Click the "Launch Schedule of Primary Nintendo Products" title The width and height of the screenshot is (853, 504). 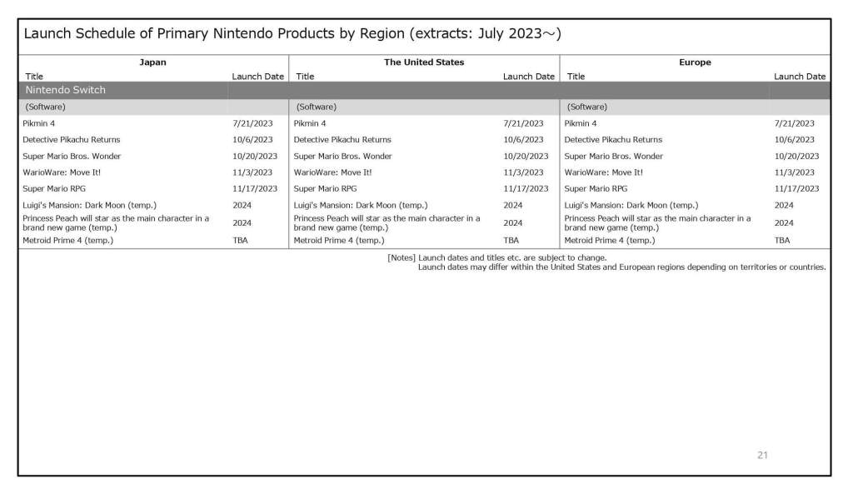[x=292, y=34]
